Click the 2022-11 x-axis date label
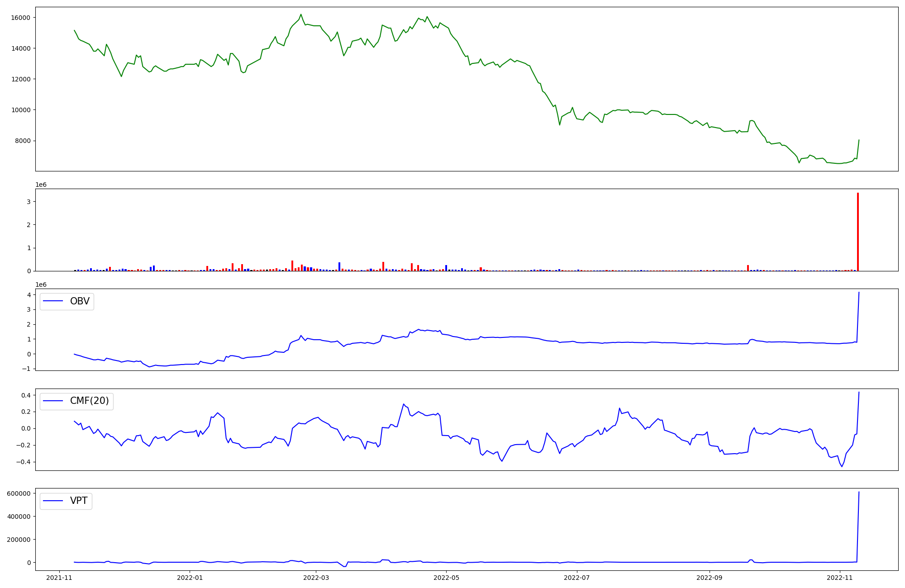905x588 pixels. click(x=840, y=578)
